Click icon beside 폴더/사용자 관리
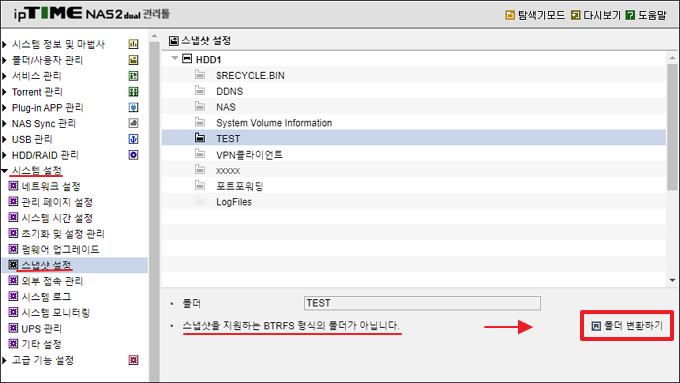This screenshot has width=680, height=383. [x=134, y=60]
